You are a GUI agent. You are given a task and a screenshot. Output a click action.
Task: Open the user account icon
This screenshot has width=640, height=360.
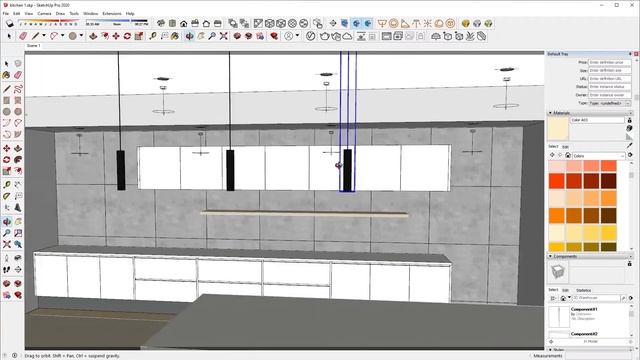(x=289, y=36)
